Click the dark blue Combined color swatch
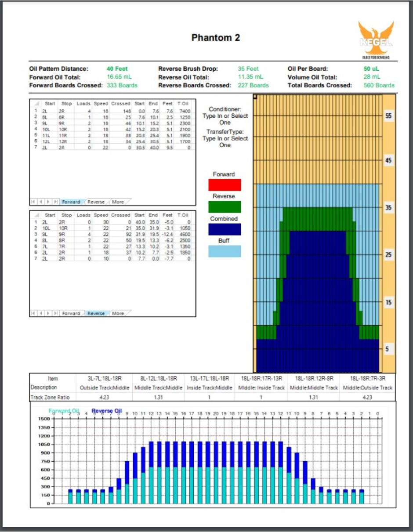The image size is (413, 532). click(x=225, y=229)
